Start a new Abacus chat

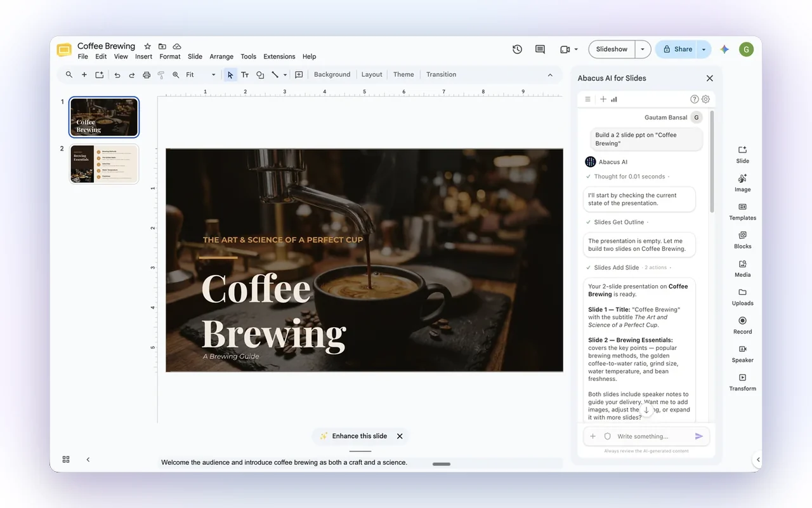pos(603,99)
